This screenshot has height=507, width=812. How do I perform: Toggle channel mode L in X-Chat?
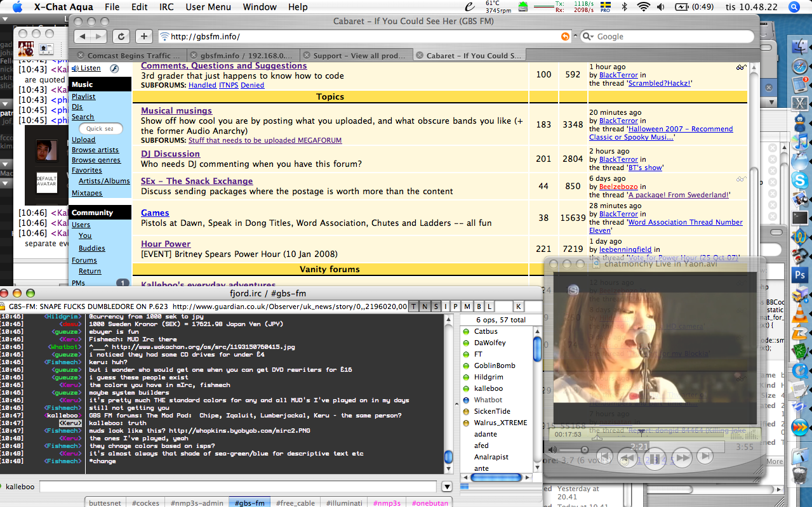pos(488,306)
